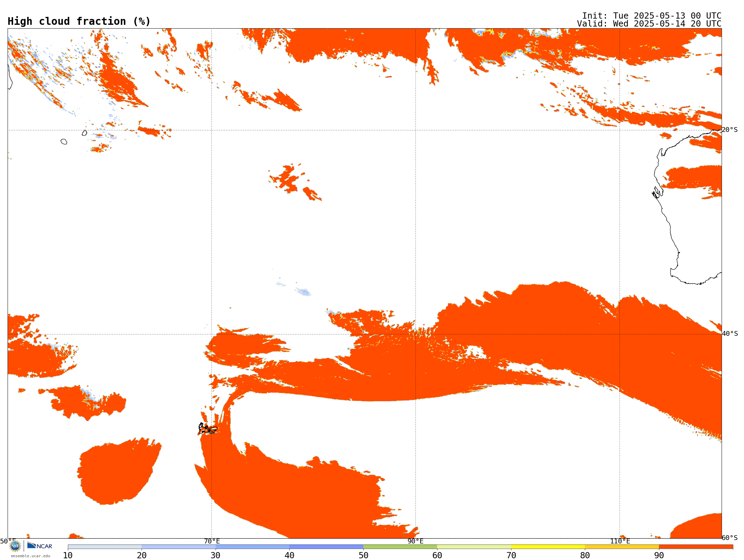The image size is (744, 560).
Task: Click the Mauritius island outline near 20°S
Action: pyautogui.click(x=84, y=133)
